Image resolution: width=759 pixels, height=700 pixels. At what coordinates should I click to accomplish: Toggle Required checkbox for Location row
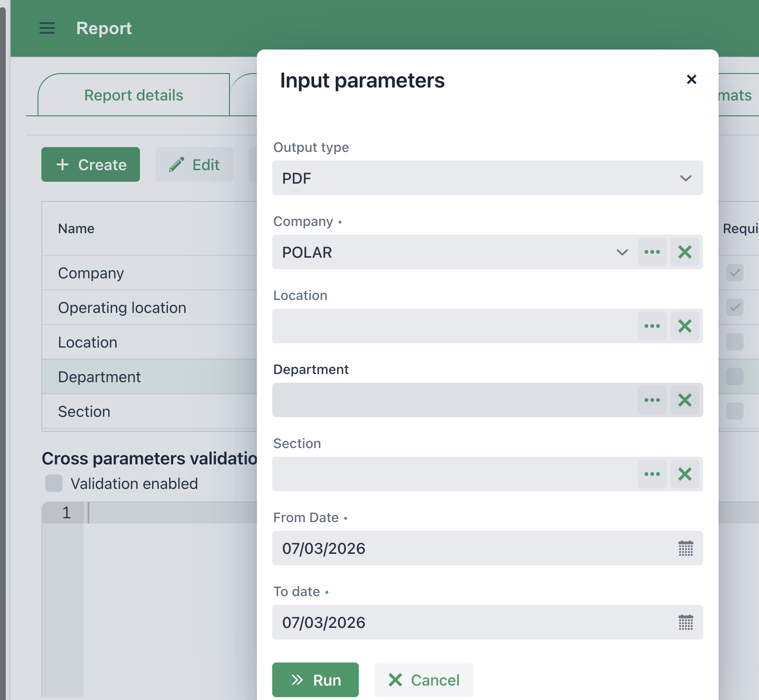pos(734,342)
